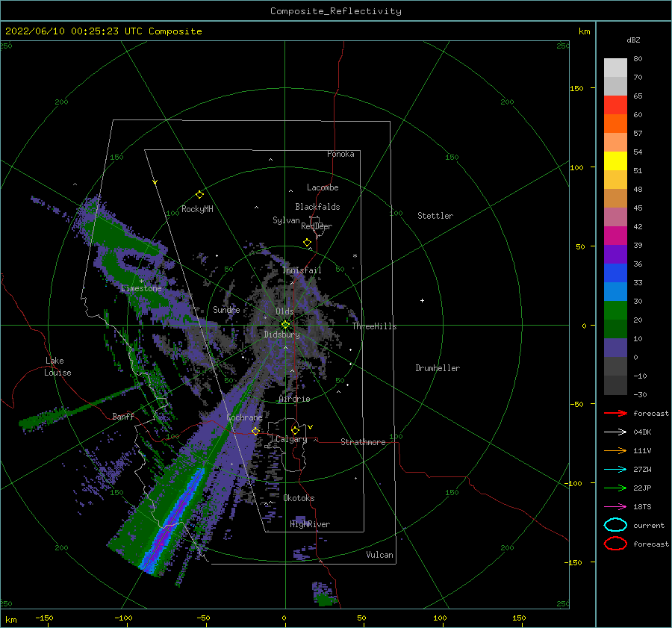Screen dimensions: 672x628
Task: Click the RedDeer city label
Action: [x=317, y=226]
